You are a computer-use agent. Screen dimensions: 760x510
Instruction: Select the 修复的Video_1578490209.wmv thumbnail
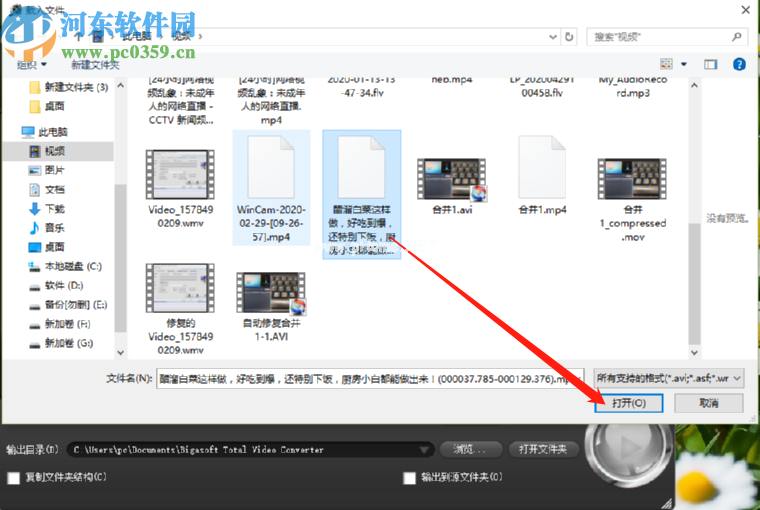[x=180, y=288]
